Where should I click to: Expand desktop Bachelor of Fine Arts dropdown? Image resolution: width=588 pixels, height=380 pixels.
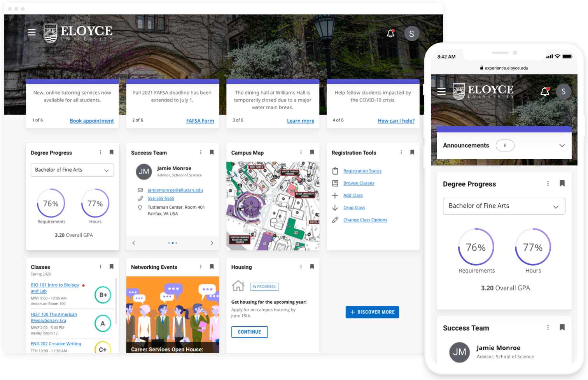click(x=72, y=170)
